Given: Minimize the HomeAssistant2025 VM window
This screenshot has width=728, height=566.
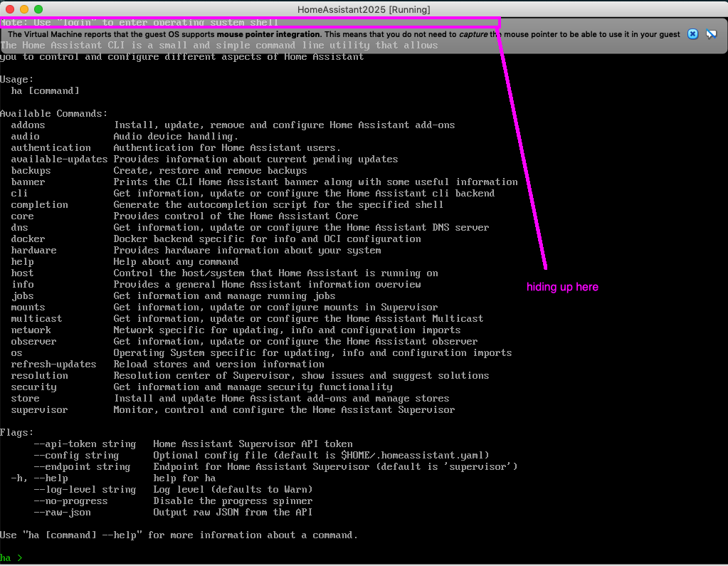Looking at the screenshot, I should 24,9.
